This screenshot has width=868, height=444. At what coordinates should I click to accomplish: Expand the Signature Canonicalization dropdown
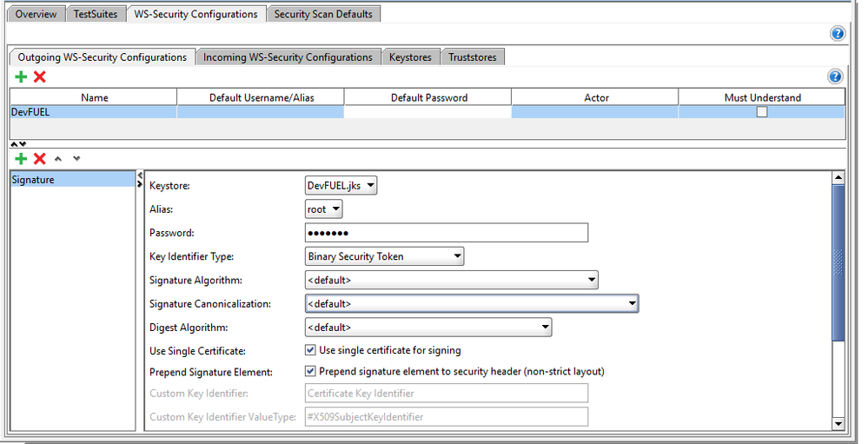tap(472, 303)
